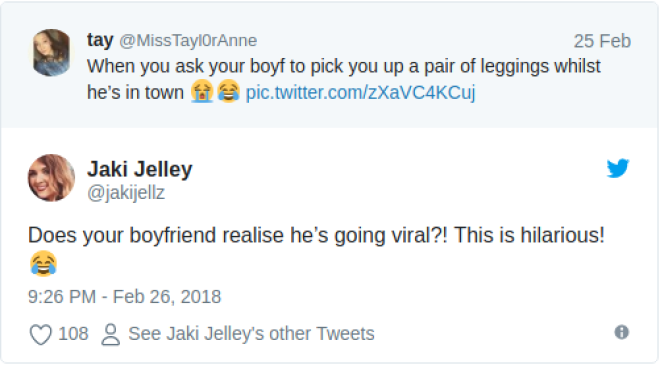
Task: Click the person silhouette icon
Action: point(111,335)
